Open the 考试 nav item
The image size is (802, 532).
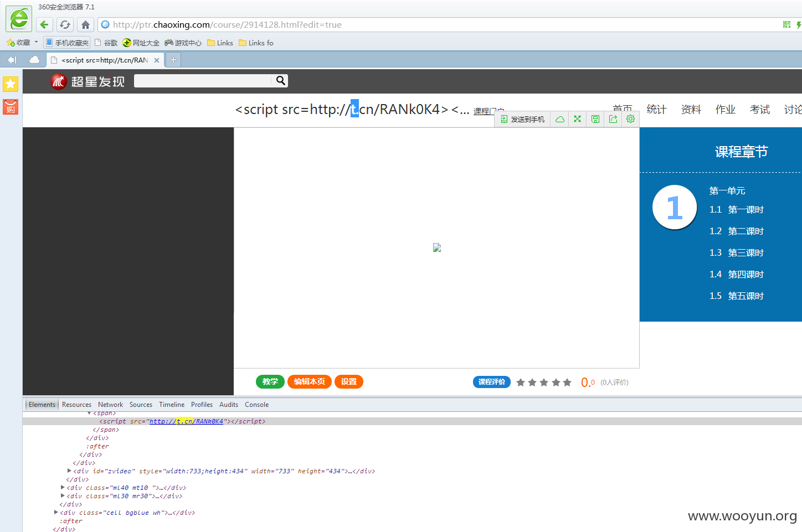[759, 110]
